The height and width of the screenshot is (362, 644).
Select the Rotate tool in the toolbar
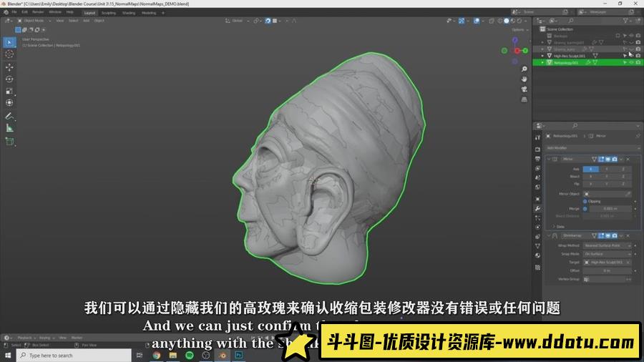[x=9, y=79]
